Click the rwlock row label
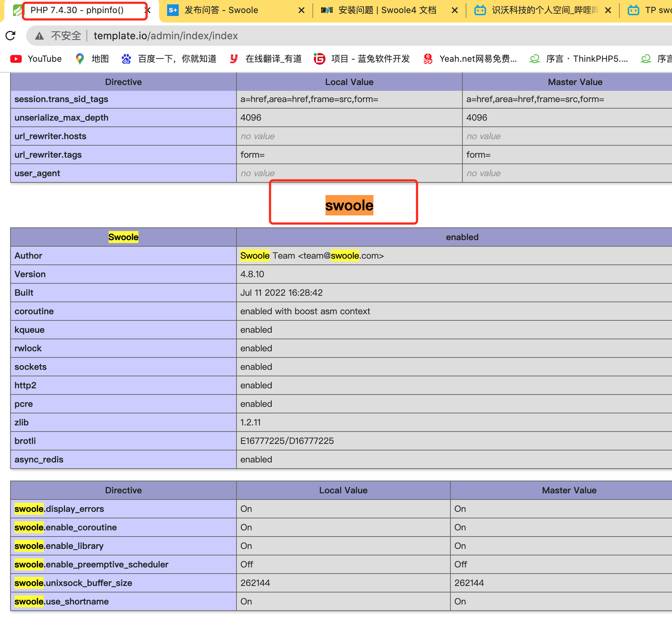Screen dimensions: 672x619 (x=28, y=348)
